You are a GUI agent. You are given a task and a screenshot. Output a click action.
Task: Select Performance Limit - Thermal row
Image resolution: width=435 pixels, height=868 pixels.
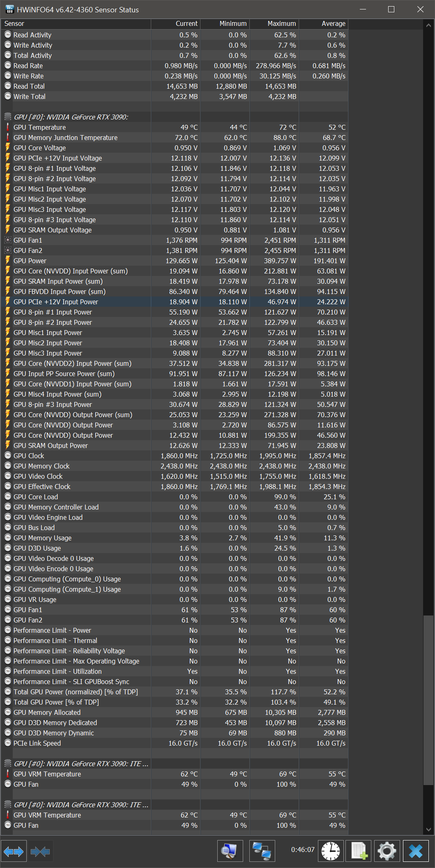point(175,641)
